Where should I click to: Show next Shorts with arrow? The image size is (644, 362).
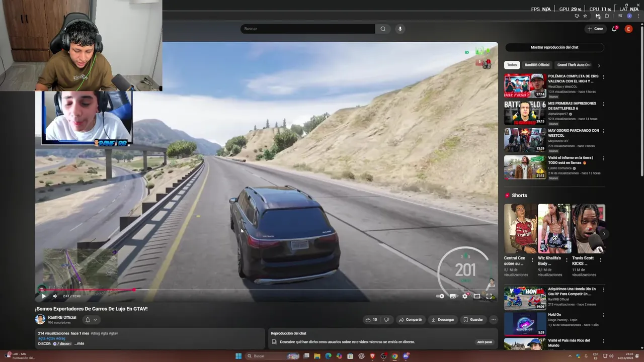(x=603, y=234)
